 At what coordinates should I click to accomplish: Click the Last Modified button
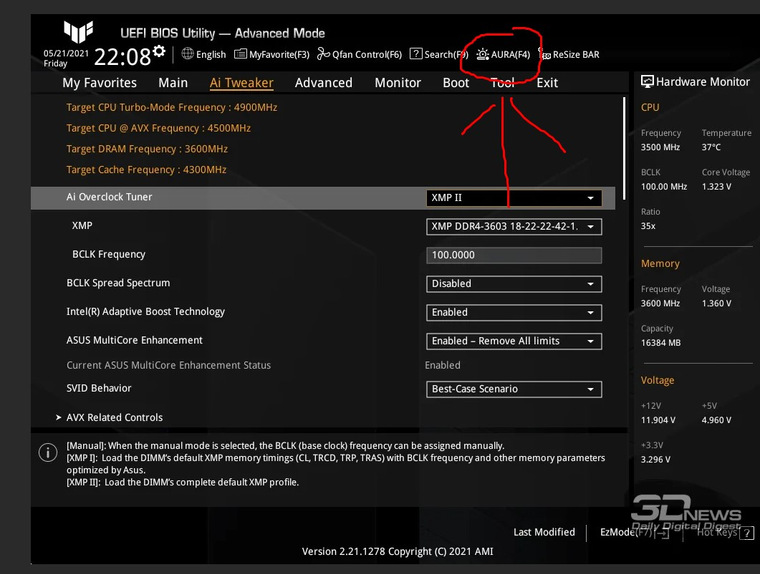(x=544, y=532)
